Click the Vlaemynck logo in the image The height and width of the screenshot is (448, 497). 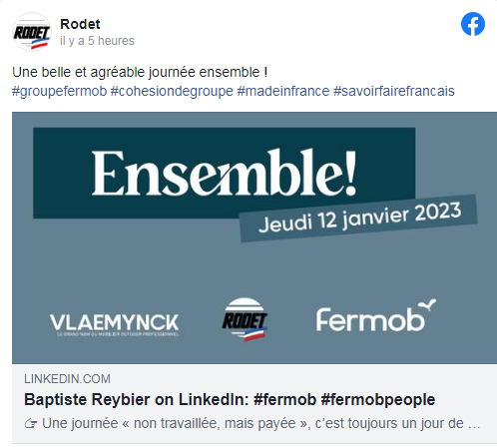(x=114, y=324)
